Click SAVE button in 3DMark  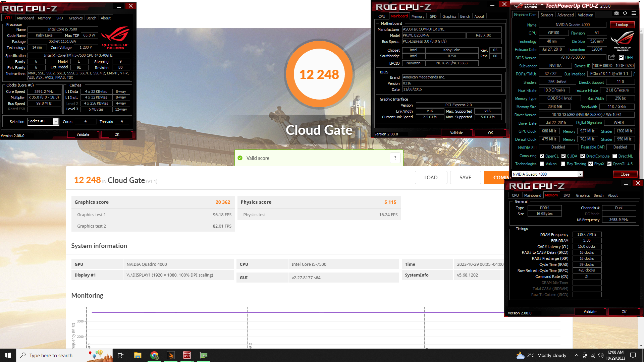(x=465, y=178)
